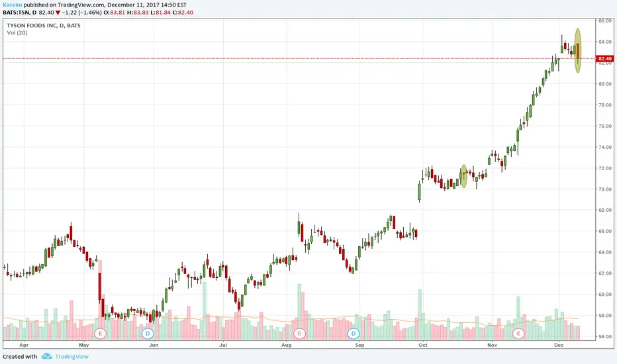The height and width of the screenshot is (364, 617).
Task: Click the earnings E marker in November
Action: click(x=518, y=334)
